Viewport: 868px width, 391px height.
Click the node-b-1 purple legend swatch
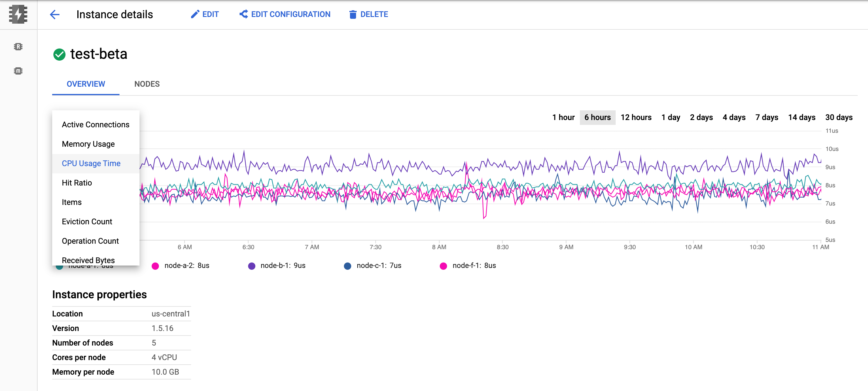click(x=251, y=266)
